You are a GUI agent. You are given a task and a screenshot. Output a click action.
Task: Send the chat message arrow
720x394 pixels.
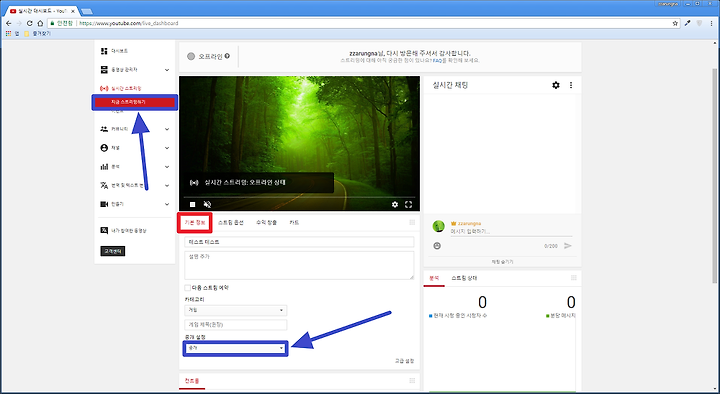point(568,246)
